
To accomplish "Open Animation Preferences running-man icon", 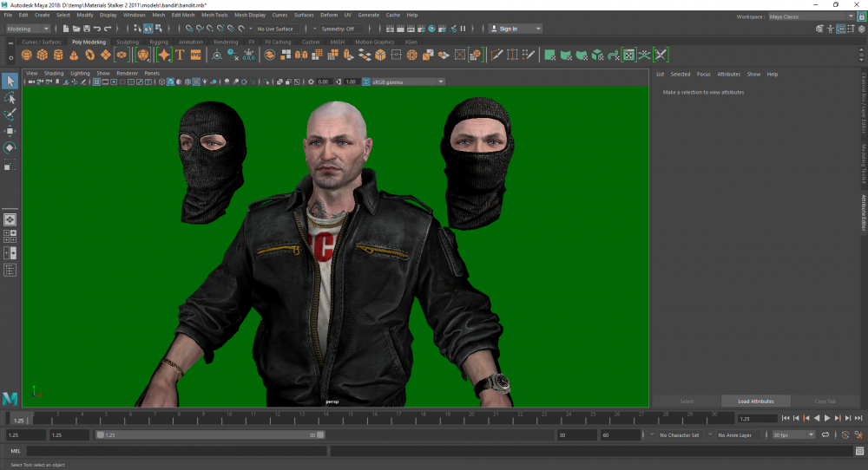I will coord(858,435).
